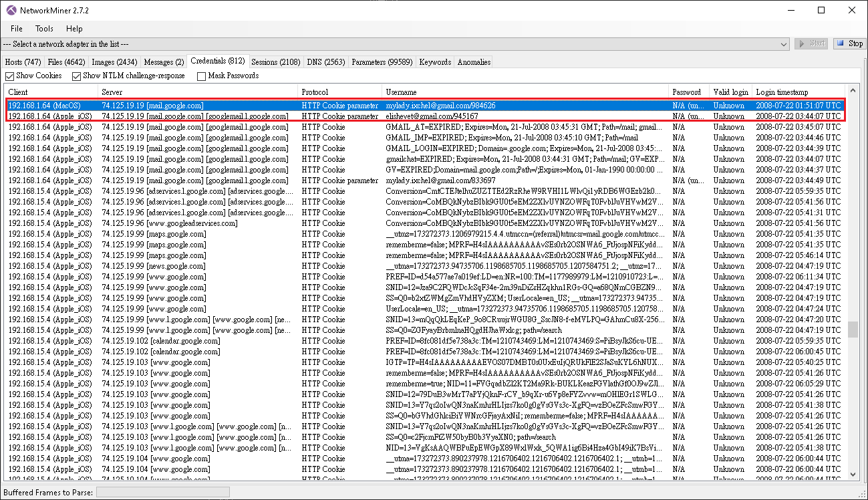Maximize the NetworkMiner window
Viewport: 868px width, 500px height.
tap(821, 10)
